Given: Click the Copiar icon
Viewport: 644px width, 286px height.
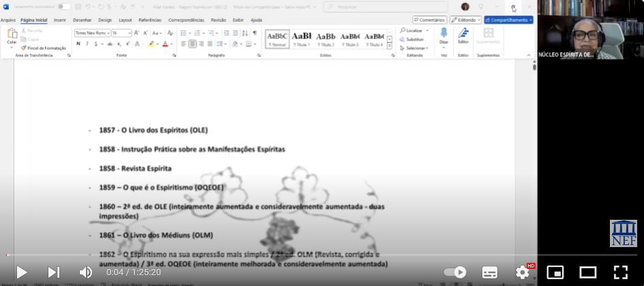Looking at the screenshot, I should pyautogui.click(x=24, y=40).
